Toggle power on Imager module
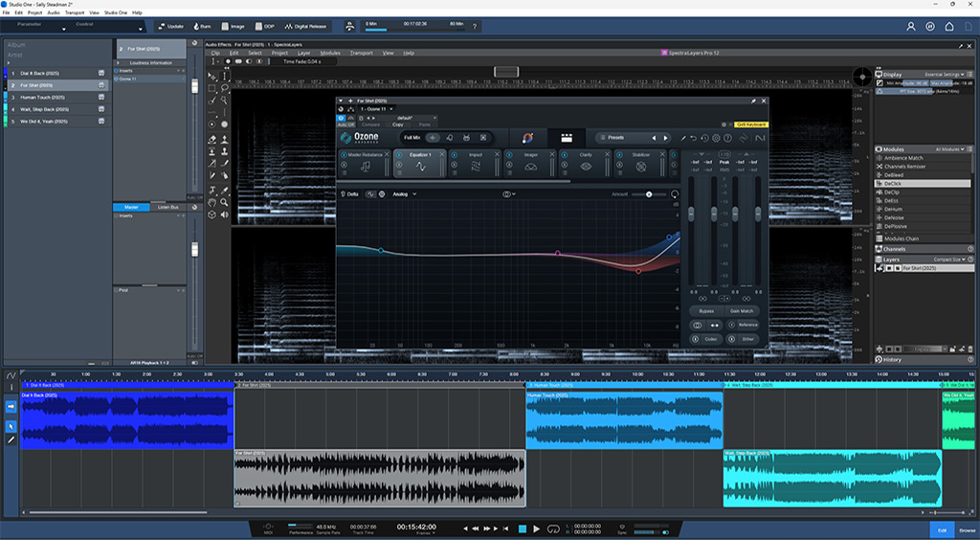This screenshot has width=980, height=540. point(509,154)
